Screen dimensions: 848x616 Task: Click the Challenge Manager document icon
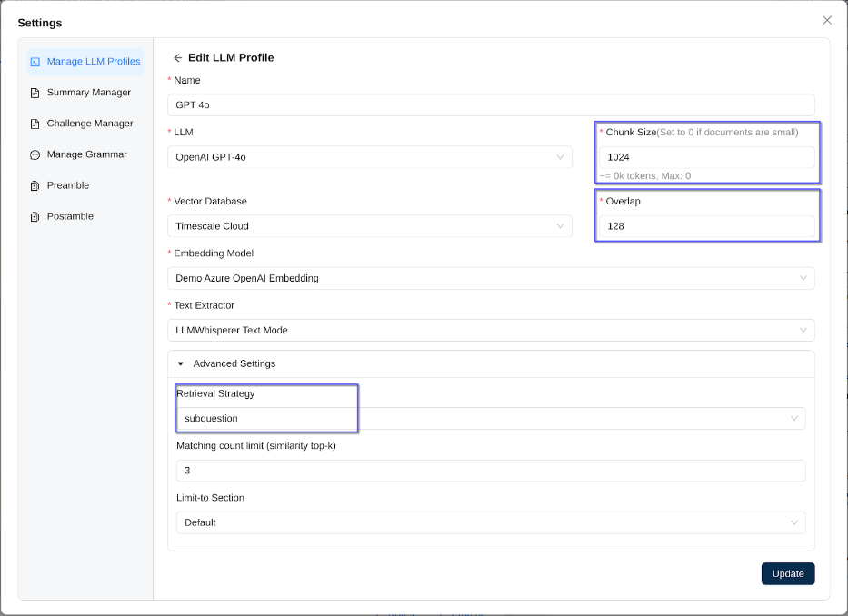(x=35, y=124)
